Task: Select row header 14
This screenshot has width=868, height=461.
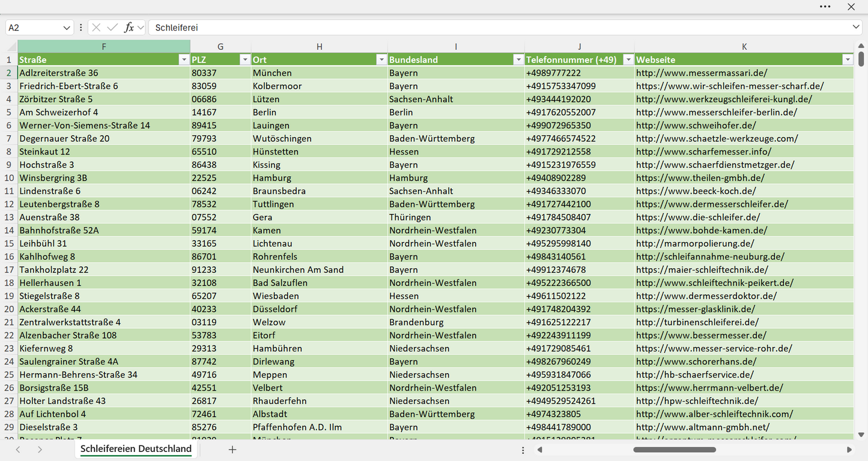Action: [x=9, y=230]
